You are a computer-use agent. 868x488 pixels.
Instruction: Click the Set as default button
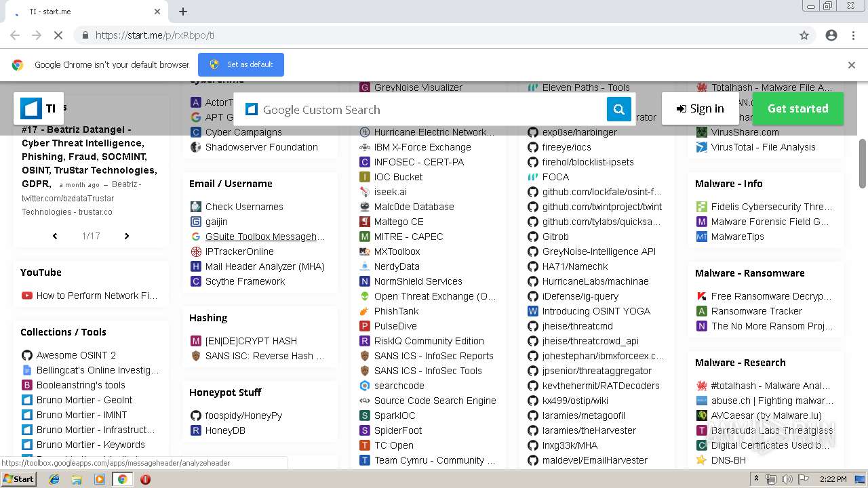[241, 64]
